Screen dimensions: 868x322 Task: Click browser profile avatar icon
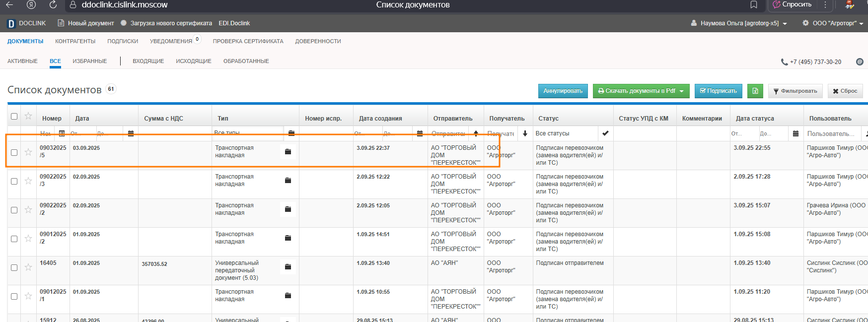point(850,5)
